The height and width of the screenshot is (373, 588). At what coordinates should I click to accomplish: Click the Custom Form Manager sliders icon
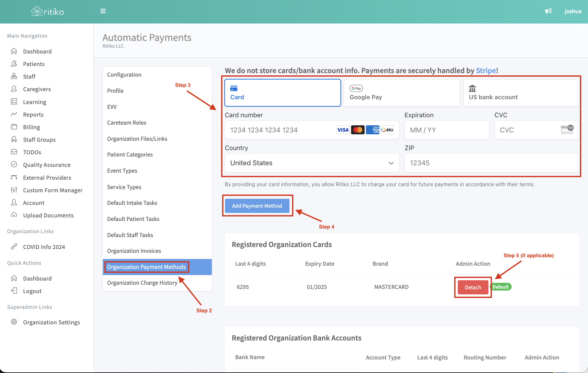[14, 190]
